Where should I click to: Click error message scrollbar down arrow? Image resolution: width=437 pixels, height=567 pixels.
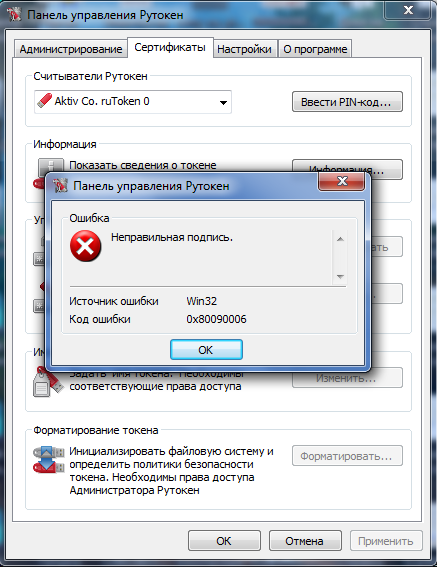[340, 277]
